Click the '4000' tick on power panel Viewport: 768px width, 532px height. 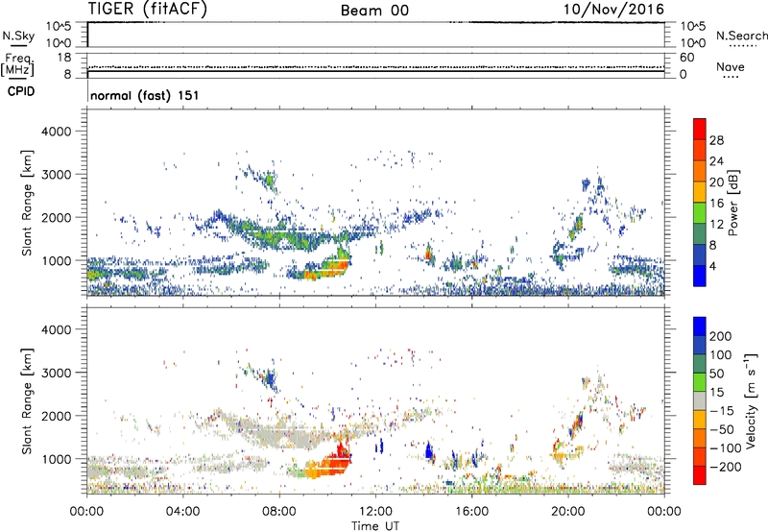[x=56, y=132]
